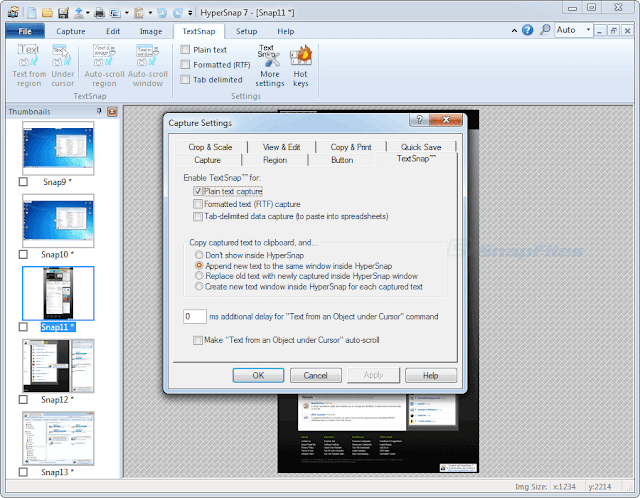Click the dialog Help button

(x=431, y=375)
